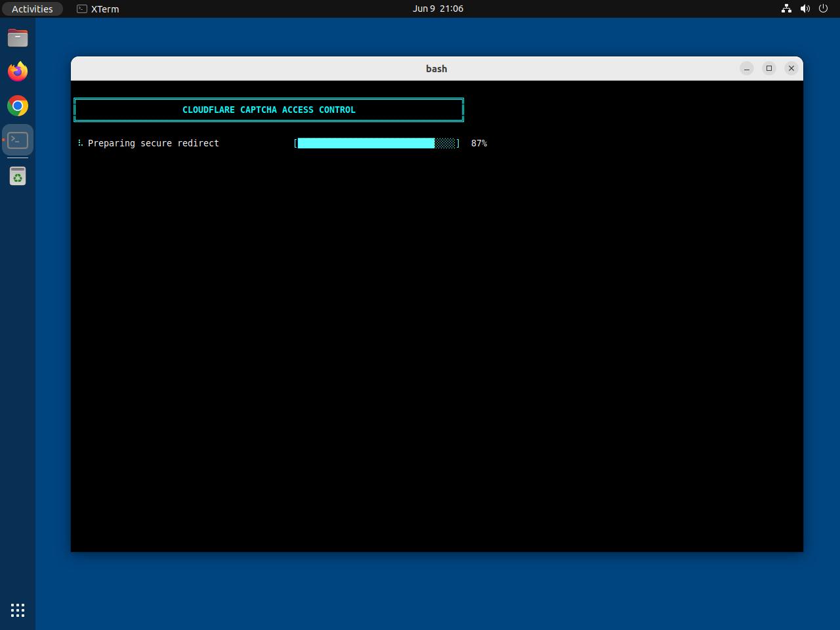
Task: Open the power menu icon
Action: (x=823, y=9)
